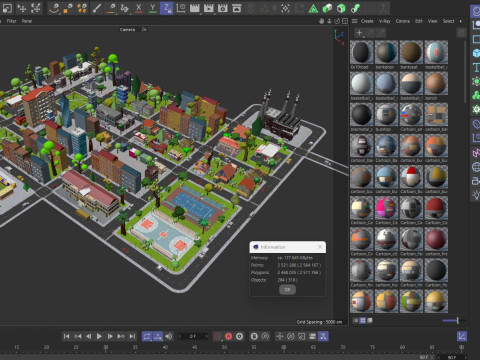
Task: Click the viewport rotate navigation icon
Action: 337,21
